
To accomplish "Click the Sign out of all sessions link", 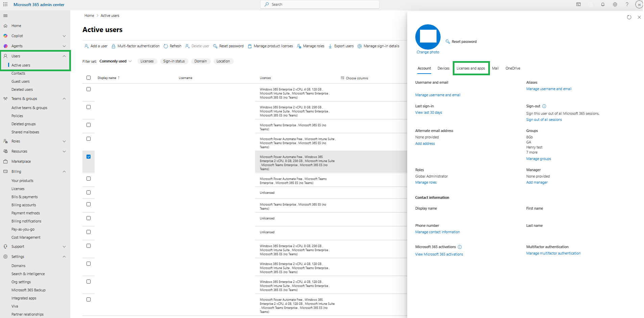I will coord(544,120).
